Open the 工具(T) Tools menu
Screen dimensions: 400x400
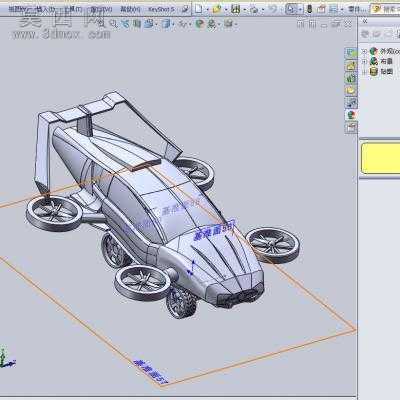[73, 9]
